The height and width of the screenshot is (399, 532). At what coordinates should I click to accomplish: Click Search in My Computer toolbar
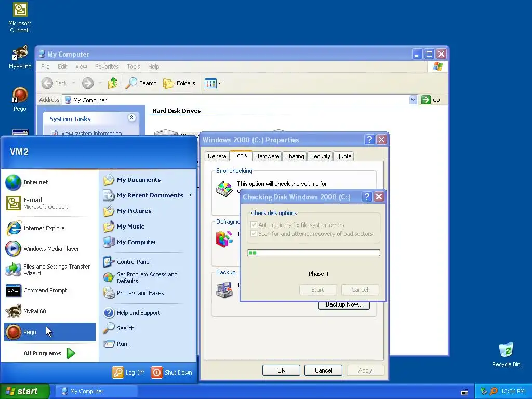coord(141,83)
